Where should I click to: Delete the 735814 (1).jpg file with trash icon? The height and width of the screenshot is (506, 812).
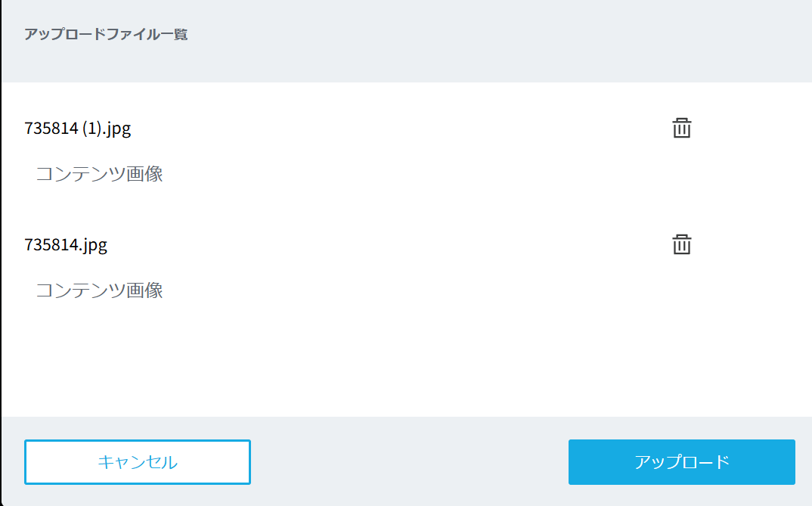click(x=682, y=129)
